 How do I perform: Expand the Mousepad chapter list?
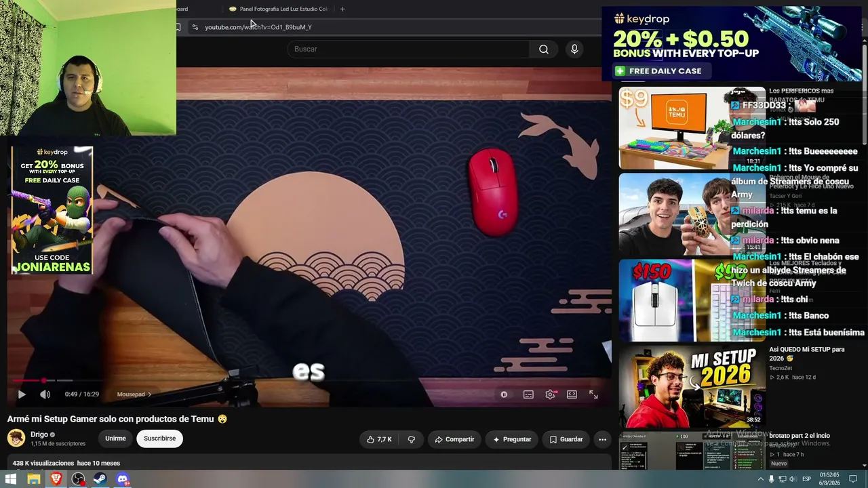coord(134,394)
